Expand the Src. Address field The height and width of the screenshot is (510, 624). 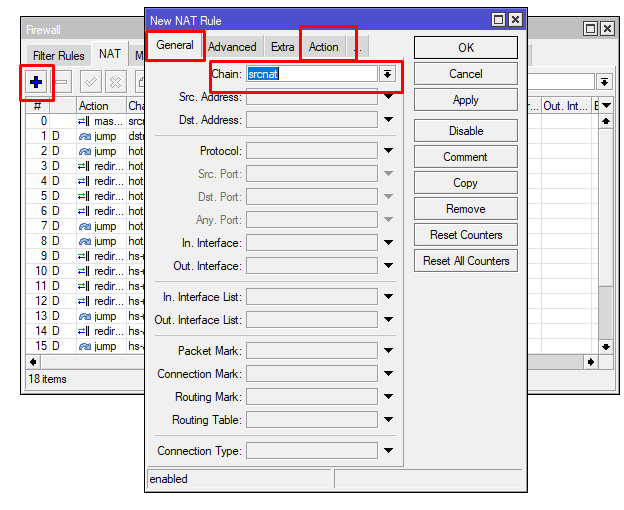tap(388, 97)
